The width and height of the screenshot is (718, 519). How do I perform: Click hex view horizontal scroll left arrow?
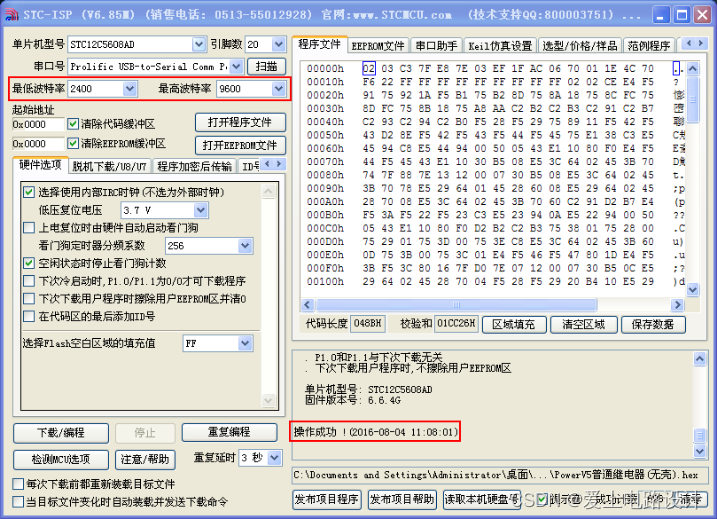(308, 305)
